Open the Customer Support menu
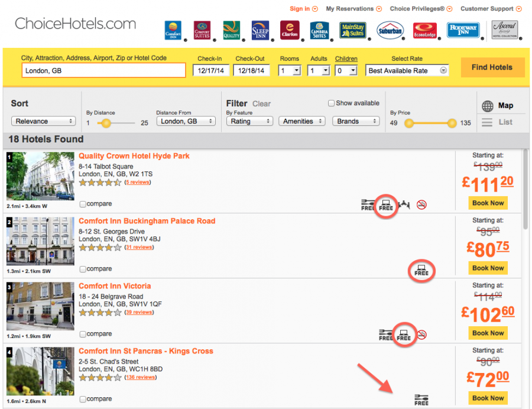Image resolution: width=532 pixels, height=409 pixels. tap(491, 9)
